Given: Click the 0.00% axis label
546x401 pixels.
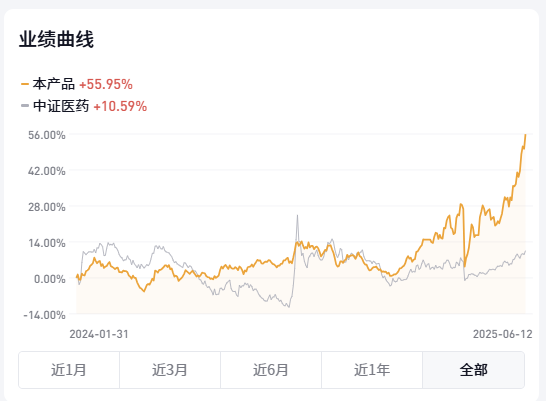Looking at the screenshot, I should point(49,279).
